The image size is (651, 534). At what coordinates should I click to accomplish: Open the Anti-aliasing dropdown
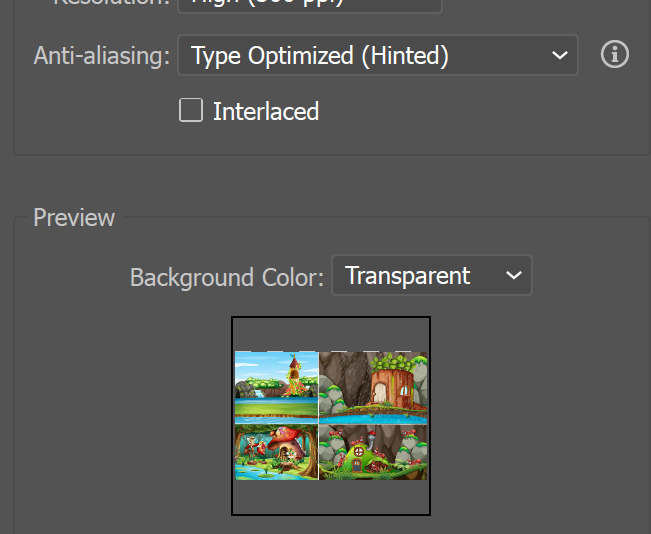click(x=377, y=56)
